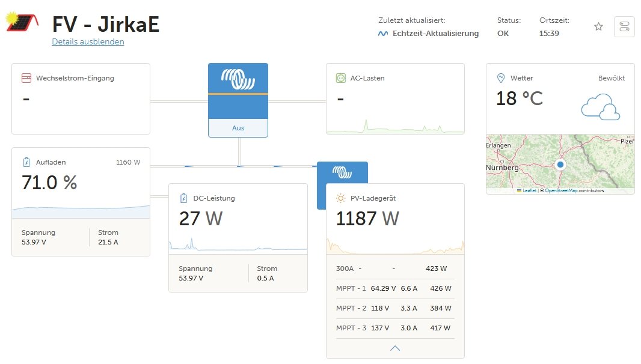This screenshot has width=641, height=364.
Task: Click the Aufladen battery icon
Action: coord(26,162)
